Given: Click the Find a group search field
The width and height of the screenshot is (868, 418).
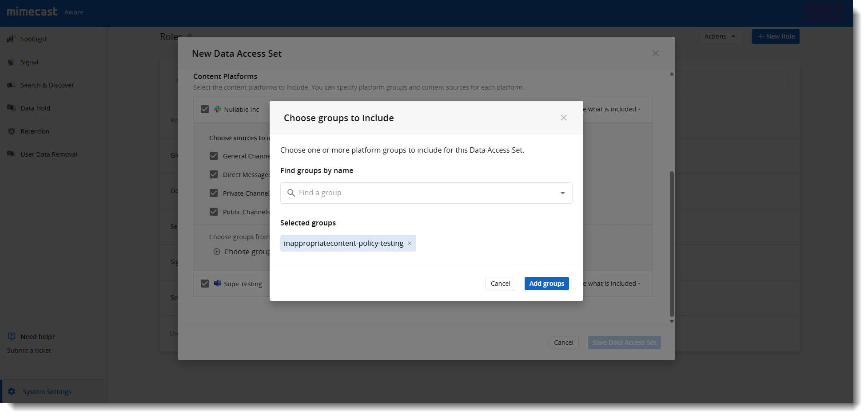Looking at the screenshot, I should point(422,193).
